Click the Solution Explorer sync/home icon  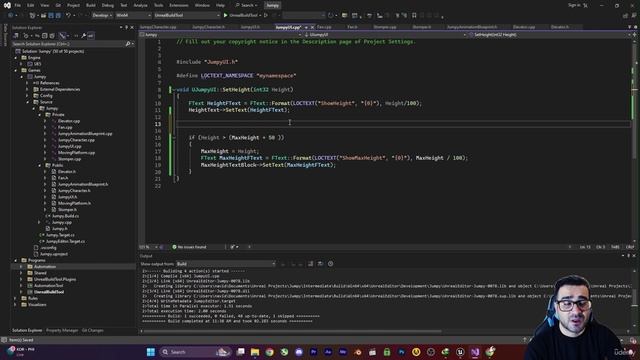(x=16, y=36)
